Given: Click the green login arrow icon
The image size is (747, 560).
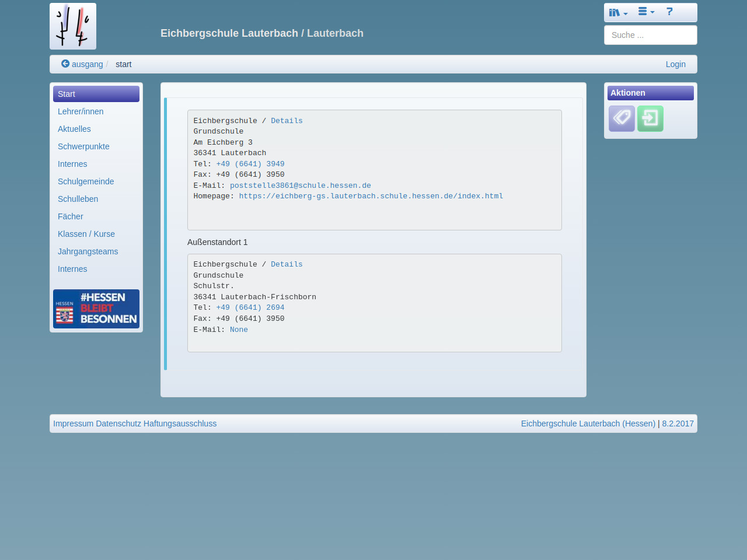Looking at the screenshot, I should (x=650, y=118).
